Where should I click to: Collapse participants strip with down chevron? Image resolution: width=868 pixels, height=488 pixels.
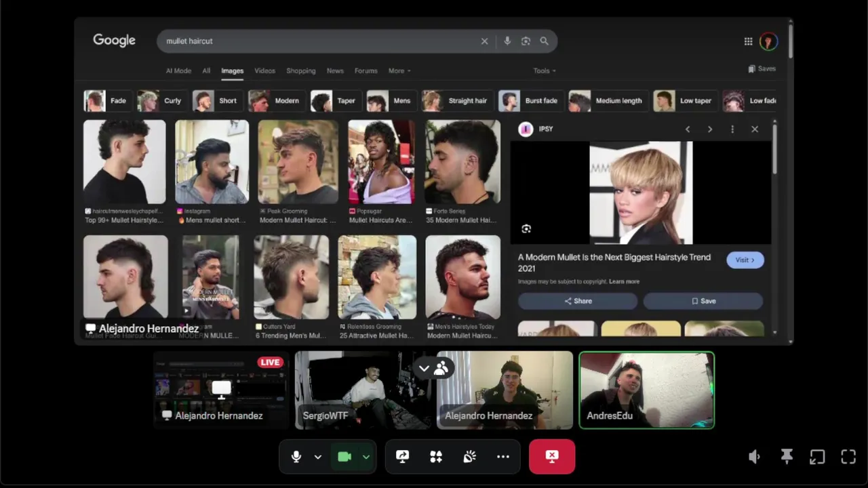[424, 368]
